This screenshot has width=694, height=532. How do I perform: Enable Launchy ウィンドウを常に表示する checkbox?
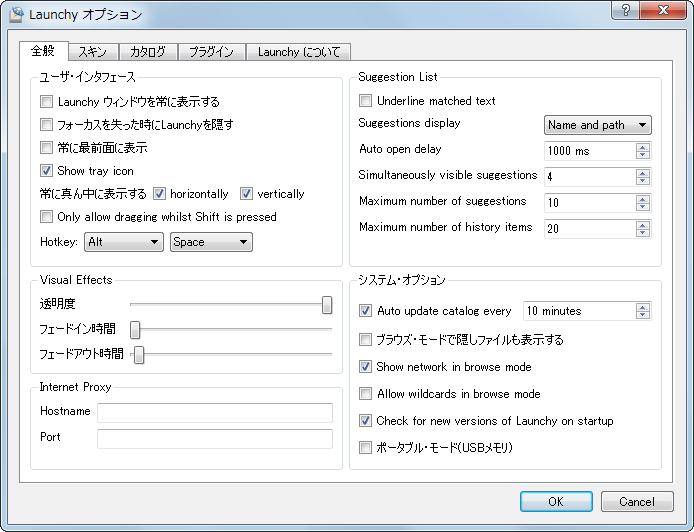pyautogui.click(x=46, y=102)
